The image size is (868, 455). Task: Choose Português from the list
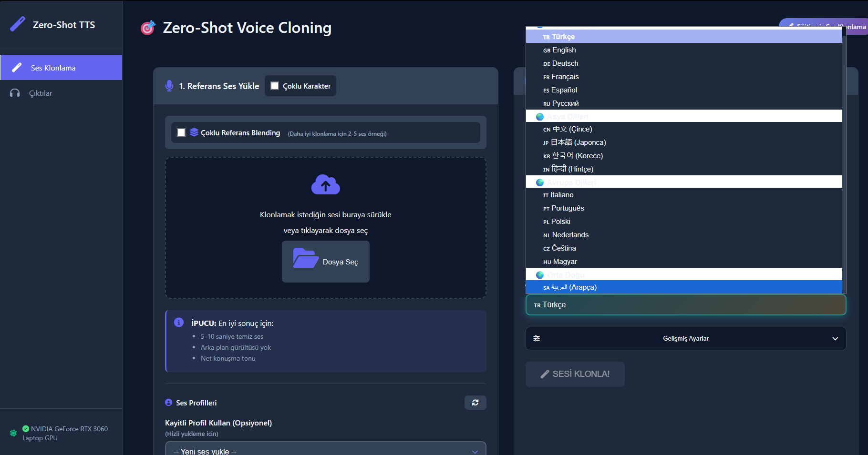point(684,208)
